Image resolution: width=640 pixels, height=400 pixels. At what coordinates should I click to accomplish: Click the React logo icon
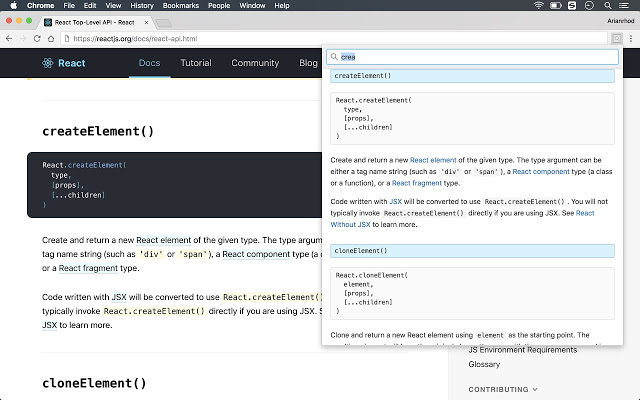[48, 63]
